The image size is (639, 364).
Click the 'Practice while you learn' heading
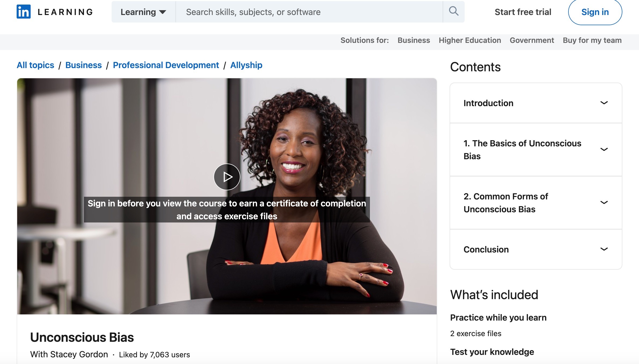(498, 318)
